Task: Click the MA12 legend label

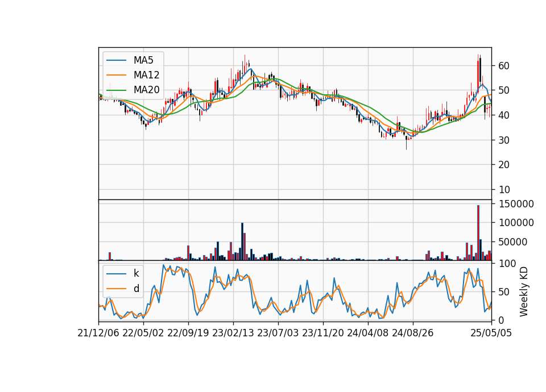Action: click(x=146, y=75)
